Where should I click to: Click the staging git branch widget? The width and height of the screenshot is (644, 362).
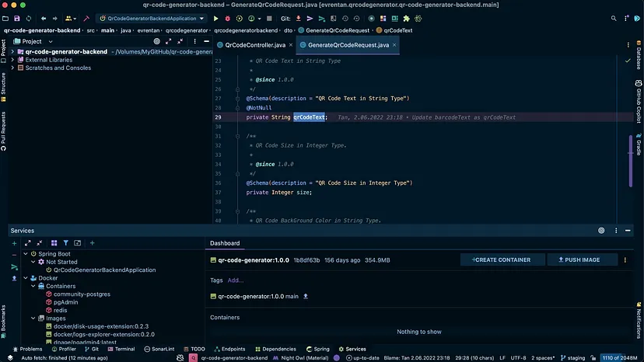click(x=572, y=358)
